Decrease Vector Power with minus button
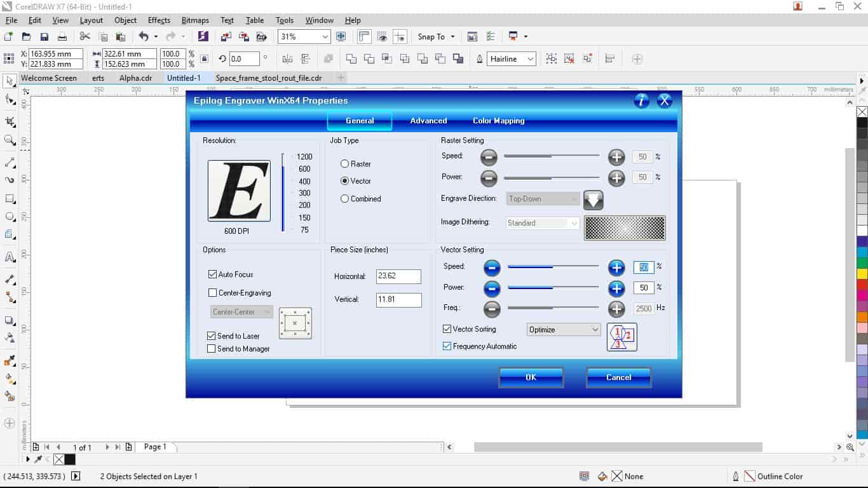Image resolution: width=868 pixels, height=488 pixels. [492, 289]
